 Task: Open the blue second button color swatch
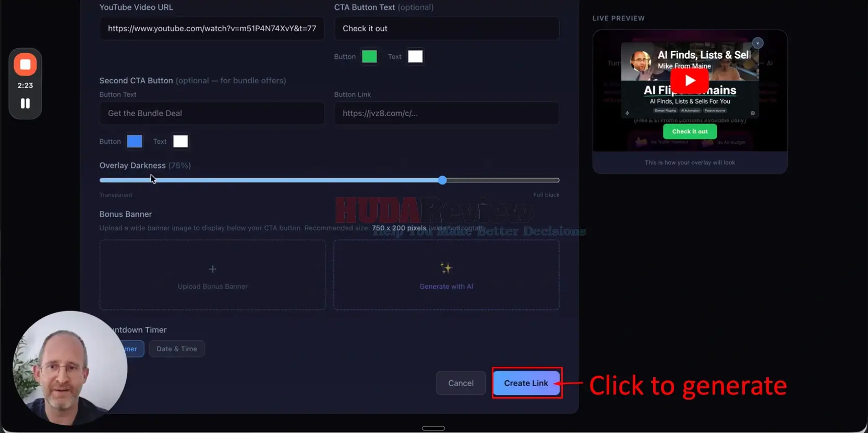tap(135, 141)
